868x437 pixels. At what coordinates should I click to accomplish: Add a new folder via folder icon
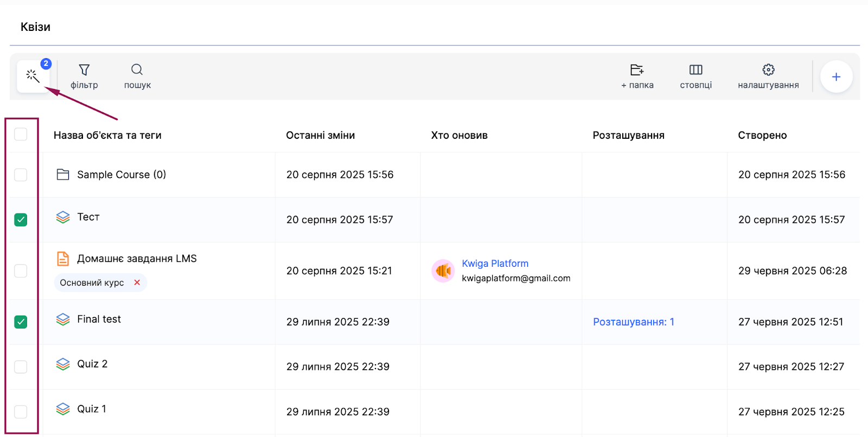[x=637, y=70]
